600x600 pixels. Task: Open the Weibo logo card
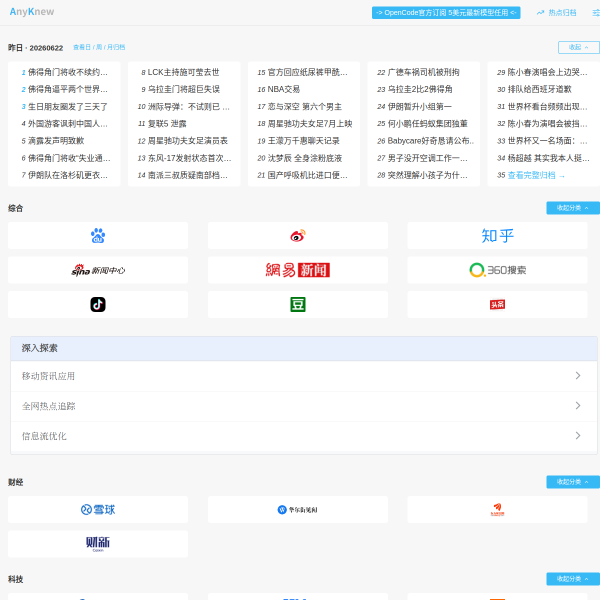298,236
